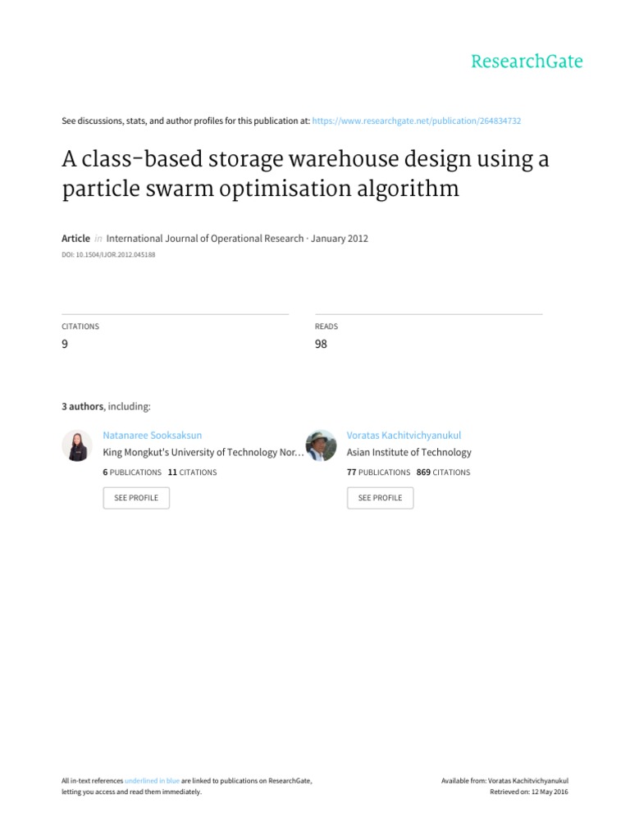Viewport: 630px width, 840px height.
Task: Click King Mongkut's University of Technology affiliation
Action: (203, 452)
